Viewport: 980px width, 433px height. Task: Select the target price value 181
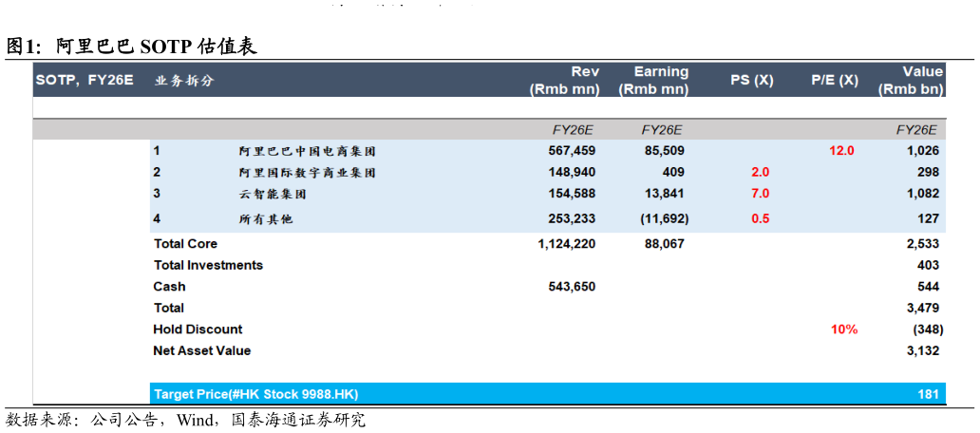coord(929,393)
